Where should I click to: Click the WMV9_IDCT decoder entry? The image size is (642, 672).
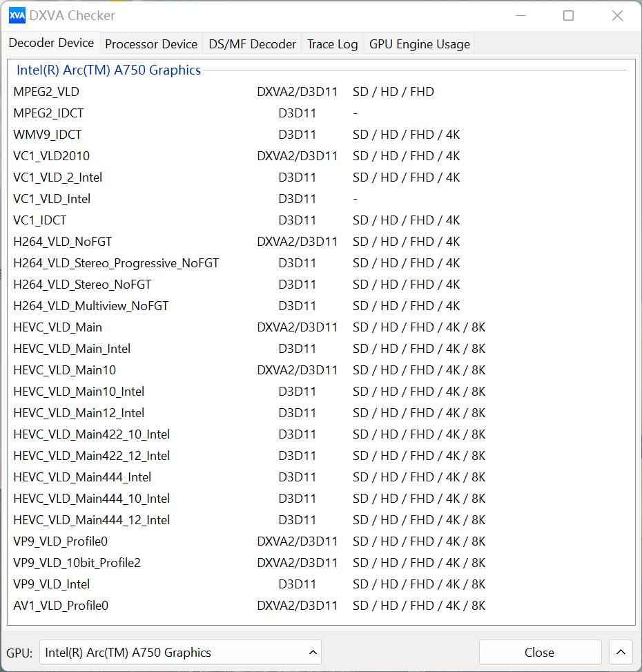click(x=46, y=134)
